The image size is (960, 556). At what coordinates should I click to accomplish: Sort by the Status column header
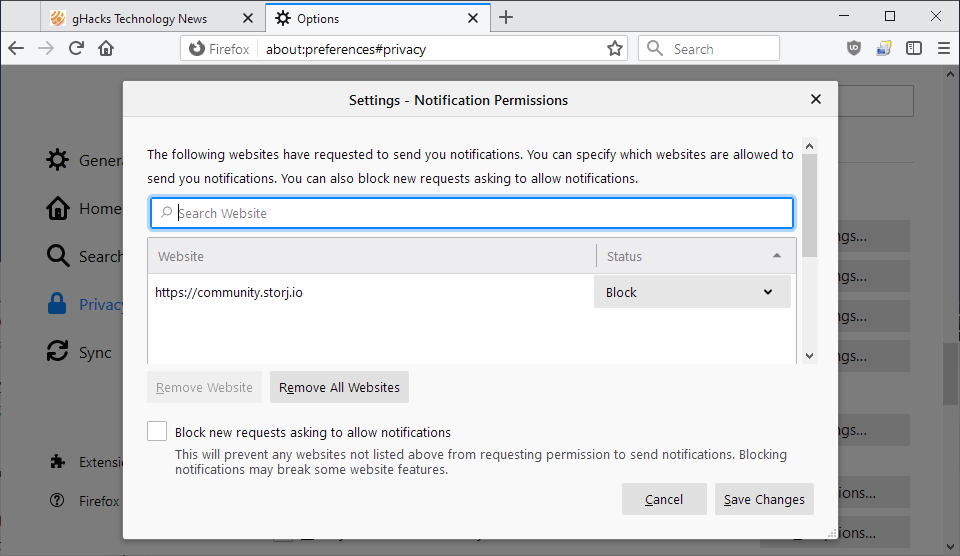point(696,256)
